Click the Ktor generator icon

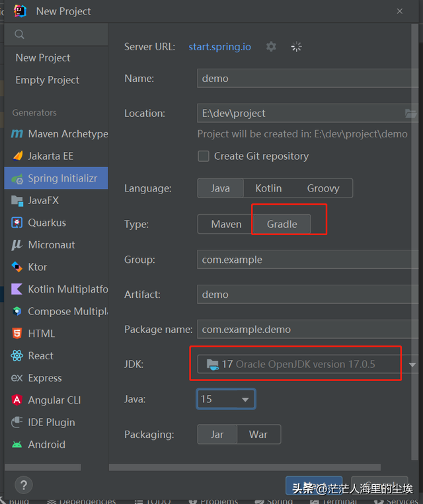(17, 267)
